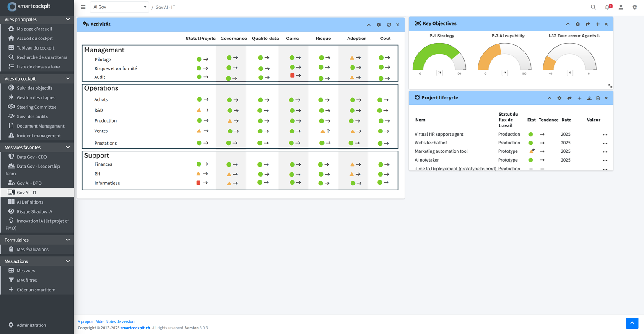Open the AI Gov cockpit dropdown
This screenshot has width=644, height=334.
[119, 7]
